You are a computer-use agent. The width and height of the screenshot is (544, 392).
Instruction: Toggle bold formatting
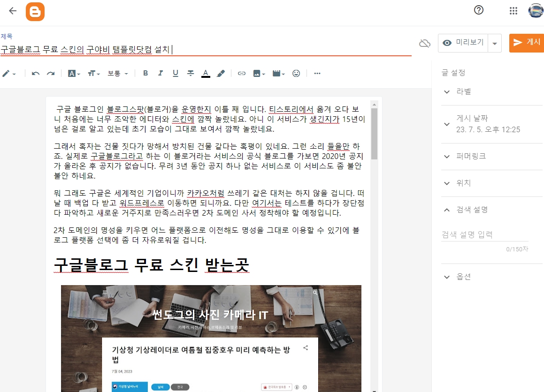(146, 73)
